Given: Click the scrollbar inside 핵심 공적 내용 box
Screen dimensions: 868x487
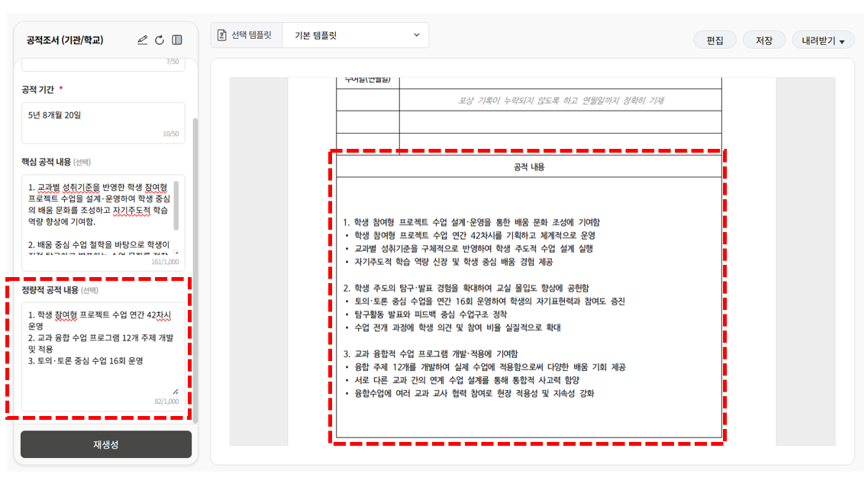Looking at the screenshot, I should click(x=176, y=205).
